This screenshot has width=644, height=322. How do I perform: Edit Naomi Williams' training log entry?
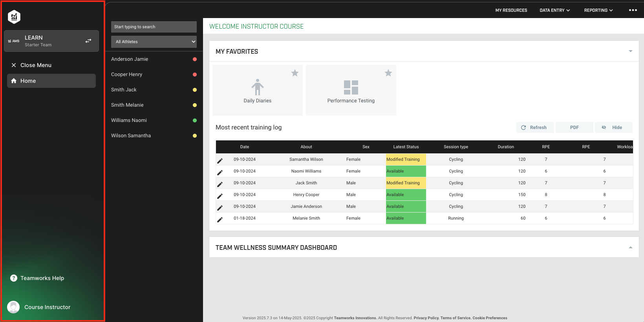coord(220,172)
